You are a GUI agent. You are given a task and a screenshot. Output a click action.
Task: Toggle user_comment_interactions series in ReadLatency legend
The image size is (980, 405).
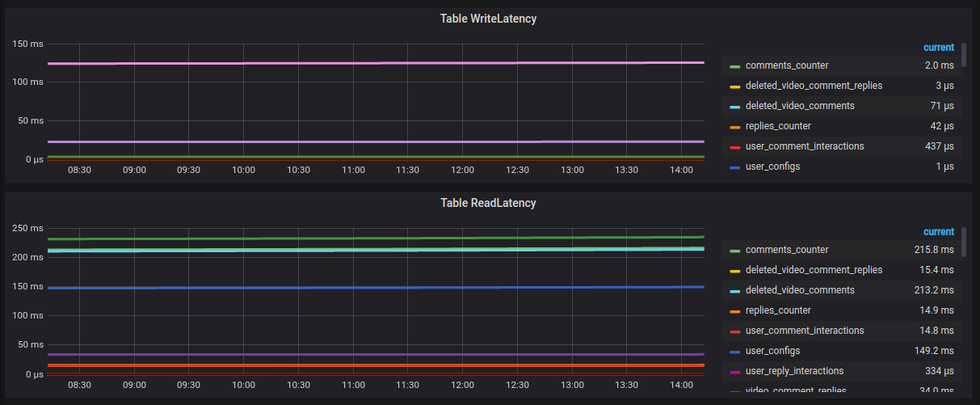[x=805, y=331]
